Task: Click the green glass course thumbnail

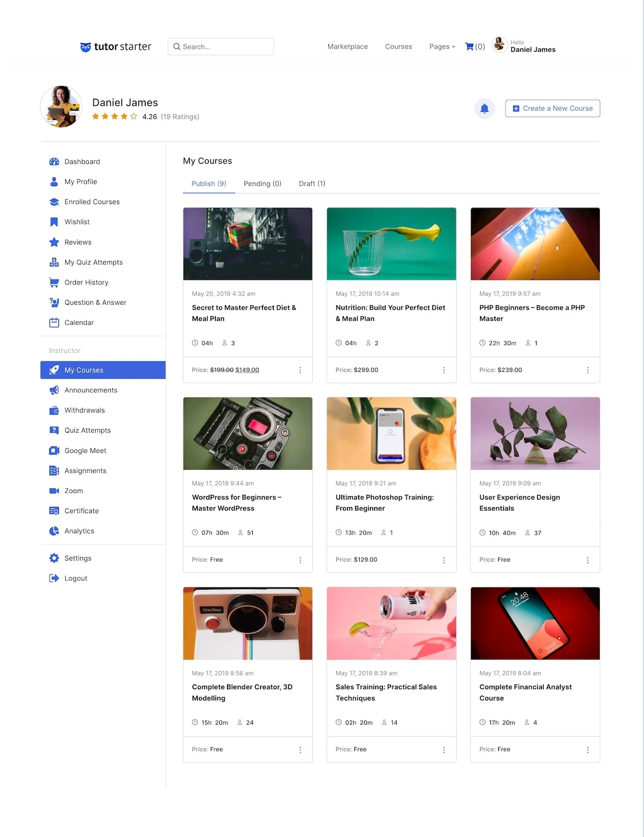Action: (x=392, y=244)
